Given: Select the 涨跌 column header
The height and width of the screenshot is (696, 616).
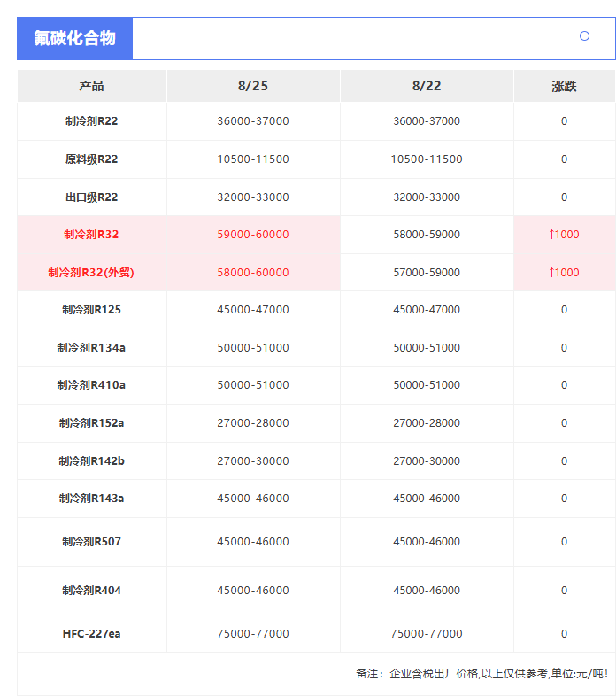Looking at the screenshot, I should click(564, 86).
